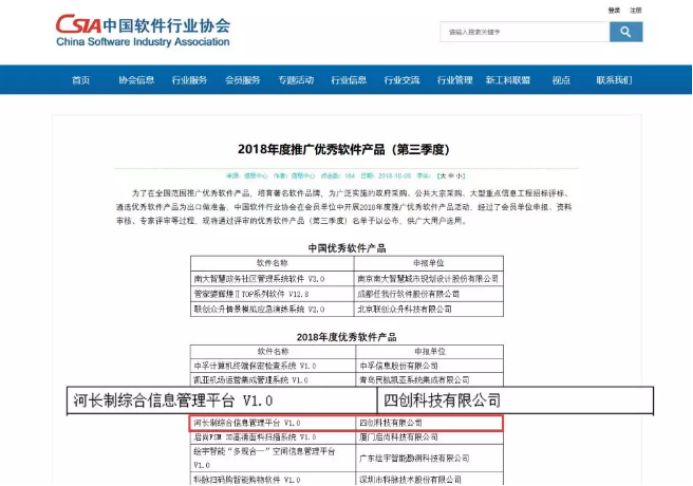Click the highlighted 河长制综合信息管理平台 table row
The height and width of the screenshot is (486, 693).
coord(346,423)
